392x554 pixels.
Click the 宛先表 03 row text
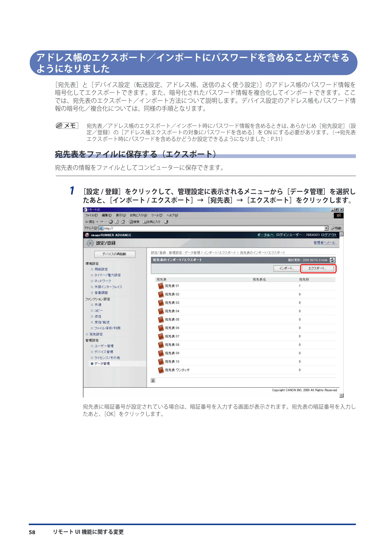[x=172, y=303]
